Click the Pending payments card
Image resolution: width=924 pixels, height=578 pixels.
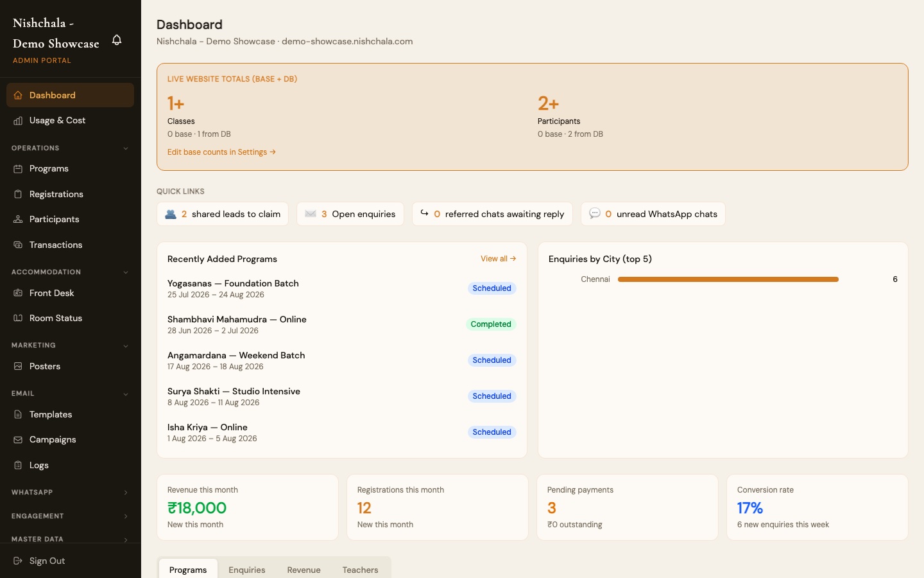(628, 507)
